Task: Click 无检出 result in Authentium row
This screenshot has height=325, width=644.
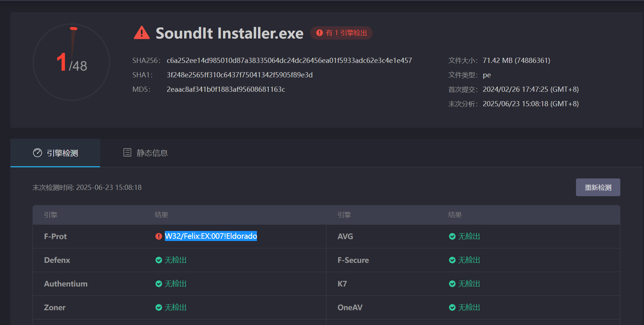Action: coord(176,284)
